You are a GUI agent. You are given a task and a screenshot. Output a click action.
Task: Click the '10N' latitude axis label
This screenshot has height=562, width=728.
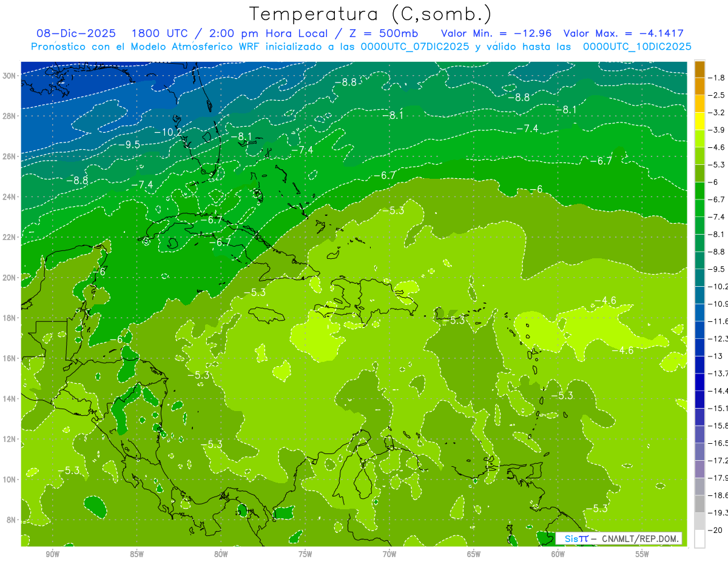(9, 480)
